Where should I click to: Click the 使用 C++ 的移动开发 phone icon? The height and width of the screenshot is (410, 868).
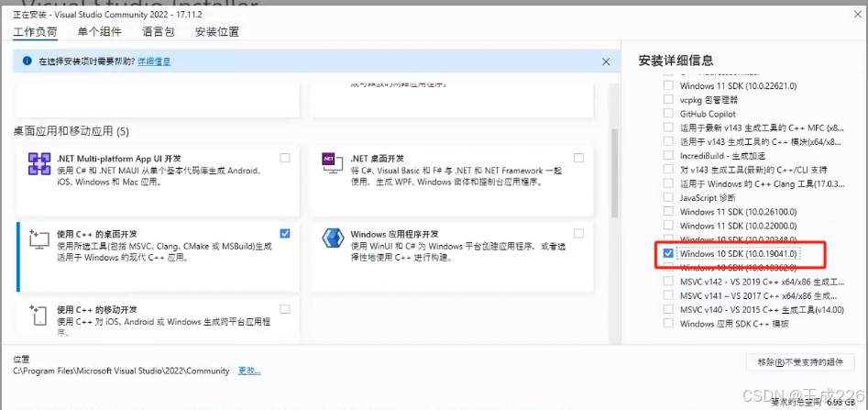click(x=38, y=315)
